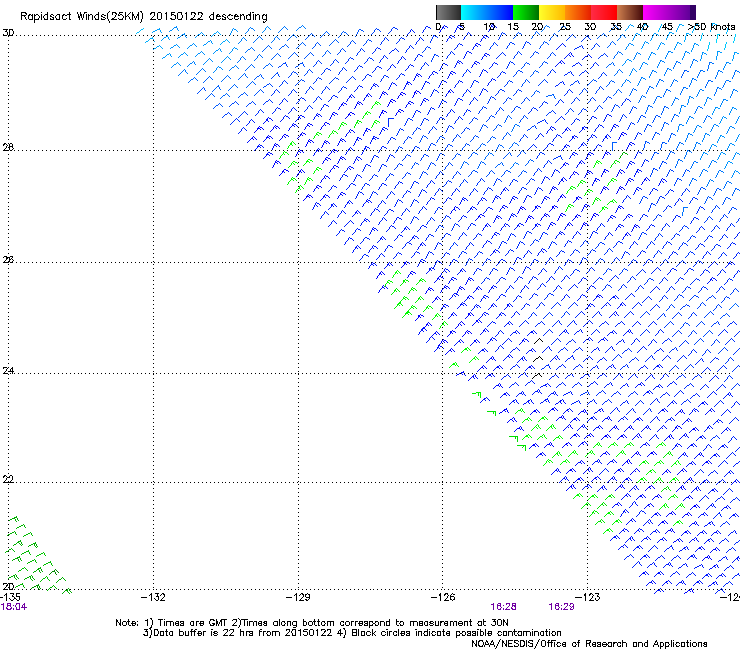Click the longitude label "-135"
The height and width of the screenshot is (650, 740).
(x=10, y=597)
